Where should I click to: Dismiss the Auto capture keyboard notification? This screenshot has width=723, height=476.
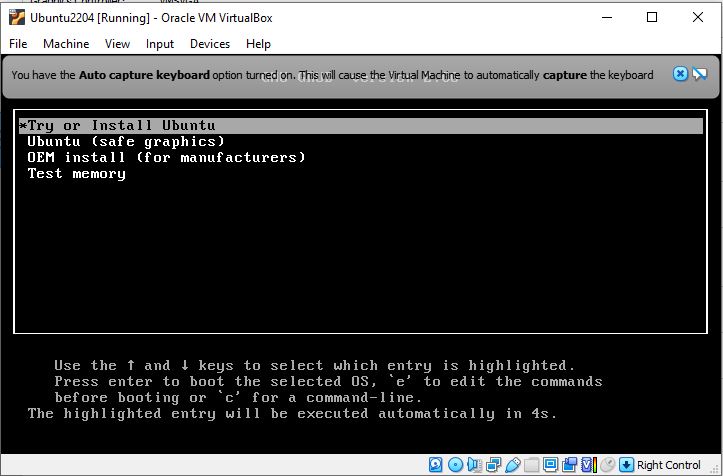point(680,74)
